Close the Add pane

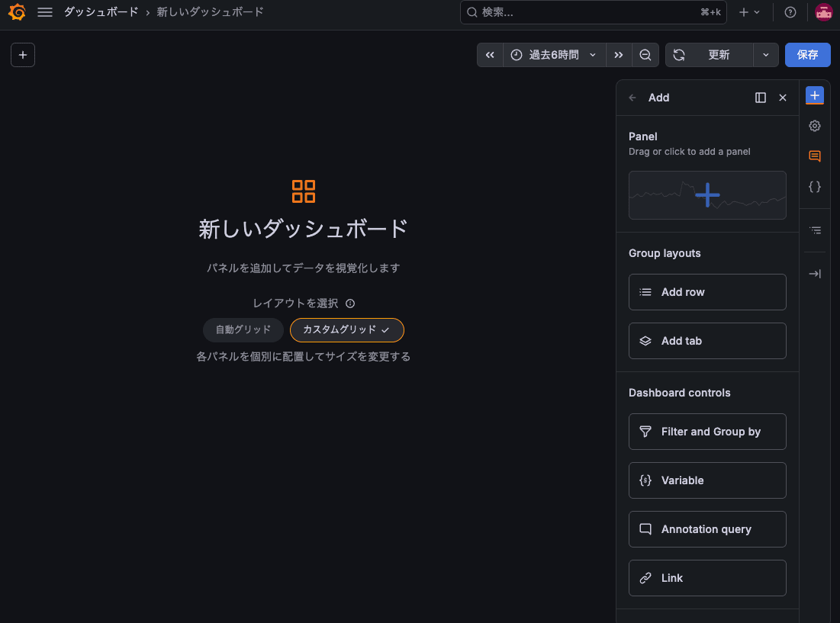[783, 98]
